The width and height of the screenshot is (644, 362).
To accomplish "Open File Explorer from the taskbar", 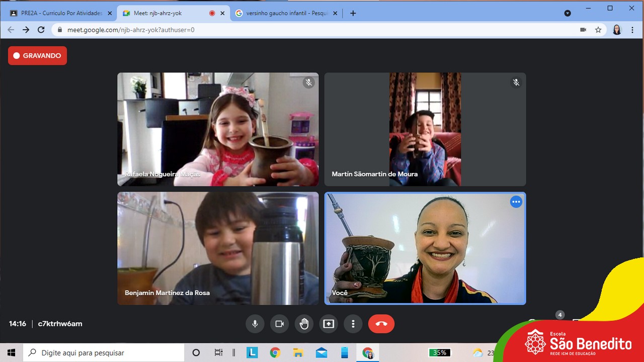I will (298, 352).
